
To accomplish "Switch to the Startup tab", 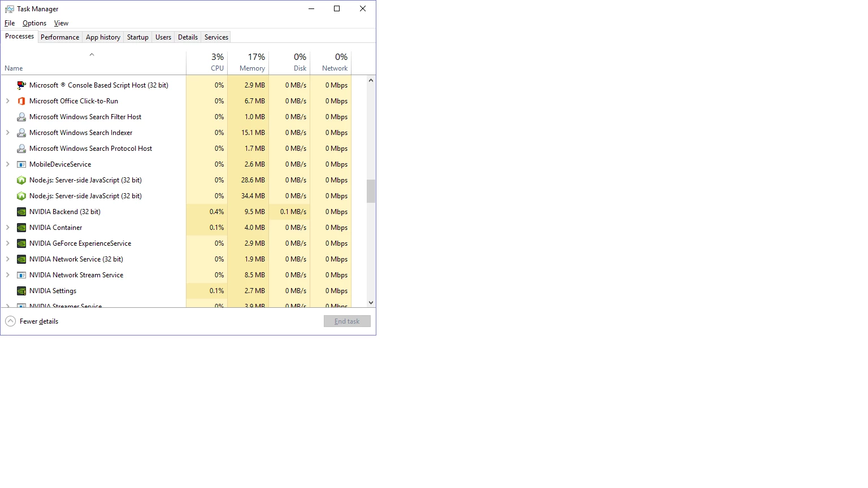I will 138,37.
